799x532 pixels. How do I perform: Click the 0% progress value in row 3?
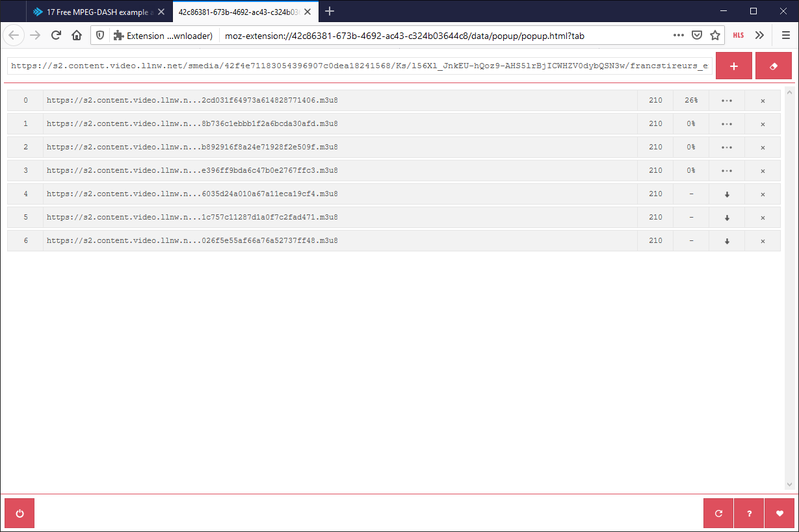[691, 171]
